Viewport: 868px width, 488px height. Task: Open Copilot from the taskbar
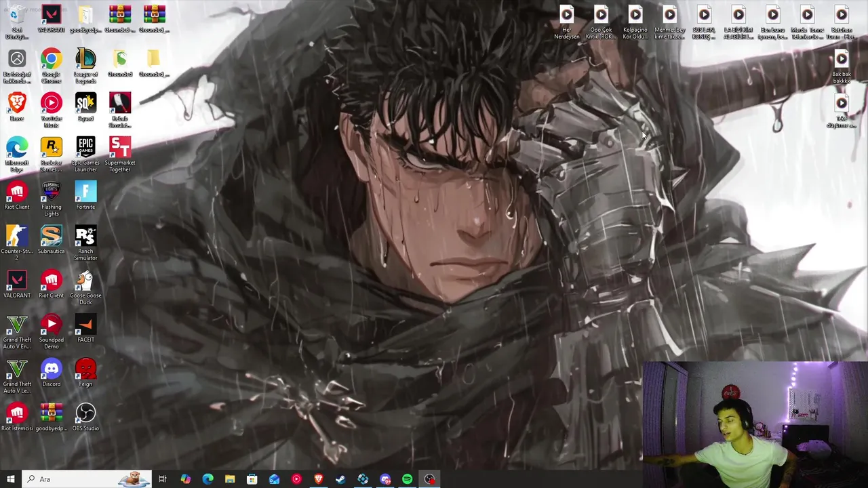click(x=185, y=479)
